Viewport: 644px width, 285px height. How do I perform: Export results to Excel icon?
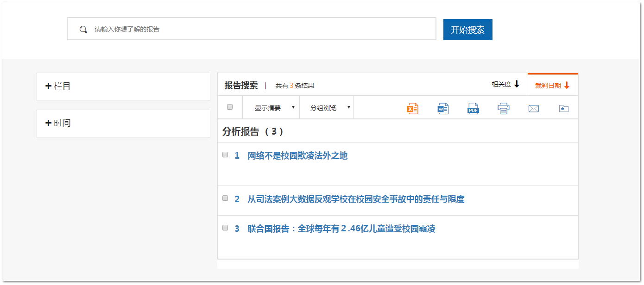tap(412, 109)
